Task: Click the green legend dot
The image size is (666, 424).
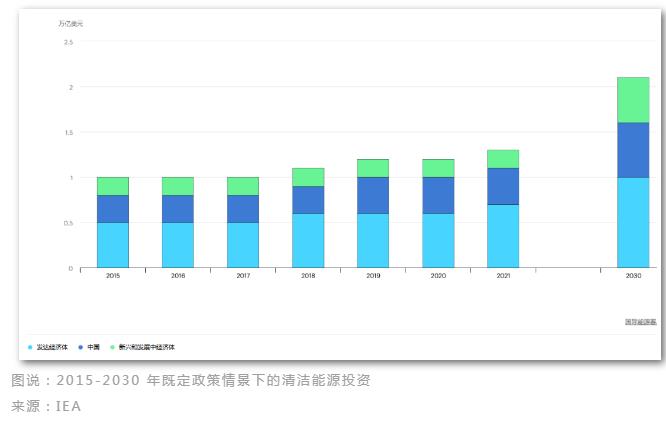Action: coord(112,347)
